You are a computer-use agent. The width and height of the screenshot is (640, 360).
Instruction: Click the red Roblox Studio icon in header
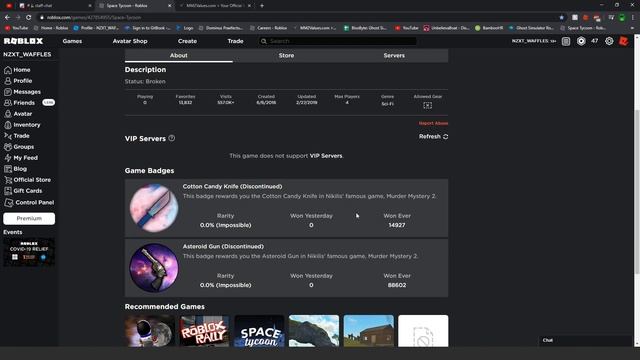pos(624,41)
